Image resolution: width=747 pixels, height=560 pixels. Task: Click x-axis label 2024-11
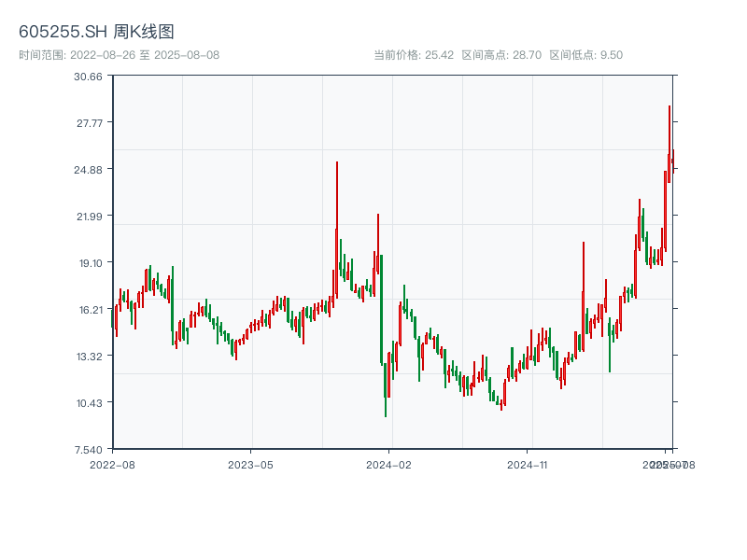coord(527,465)
